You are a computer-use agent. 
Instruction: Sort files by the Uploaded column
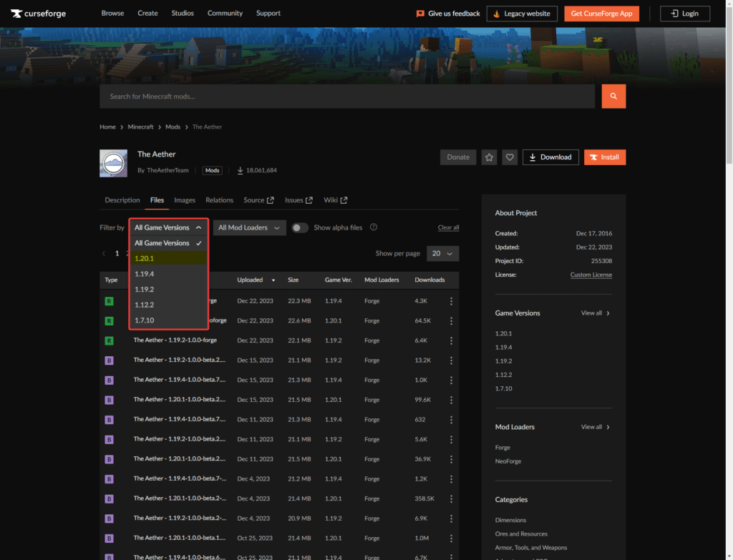coord(249,280)
